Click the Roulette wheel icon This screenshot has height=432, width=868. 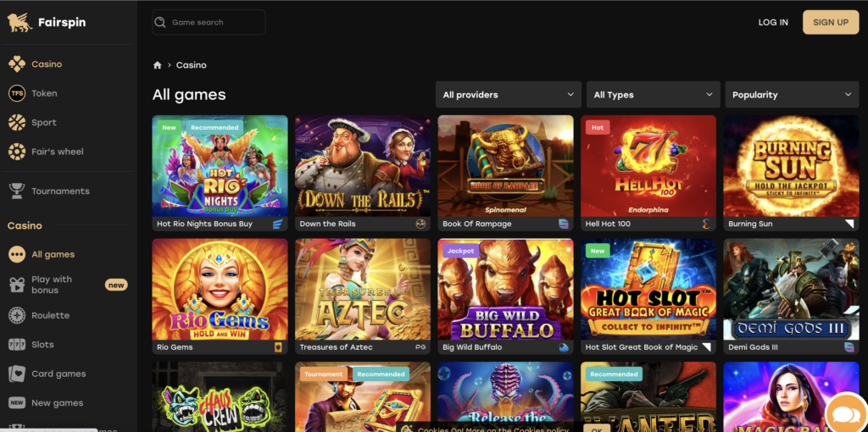[x=17, y=315]
